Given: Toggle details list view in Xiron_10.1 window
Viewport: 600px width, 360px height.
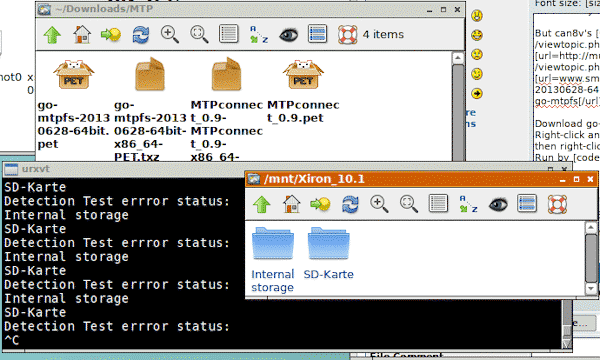Looking at the screenshot, I should pos(438,204).
